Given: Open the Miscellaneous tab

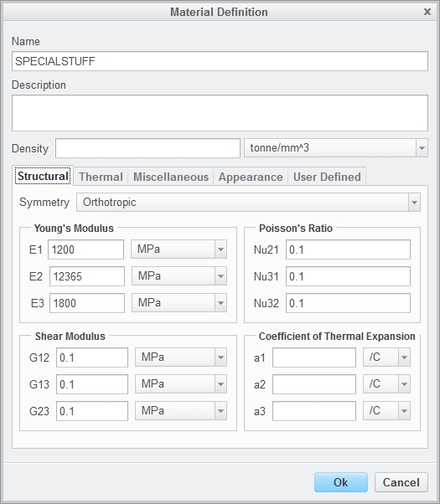Looking at the screenshot, I should (171, 177).
